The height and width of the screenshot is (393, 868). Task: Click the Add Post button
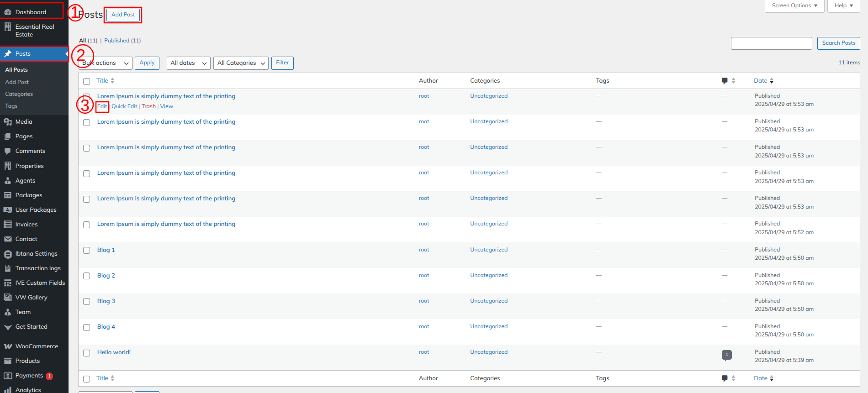pos(123,15)
